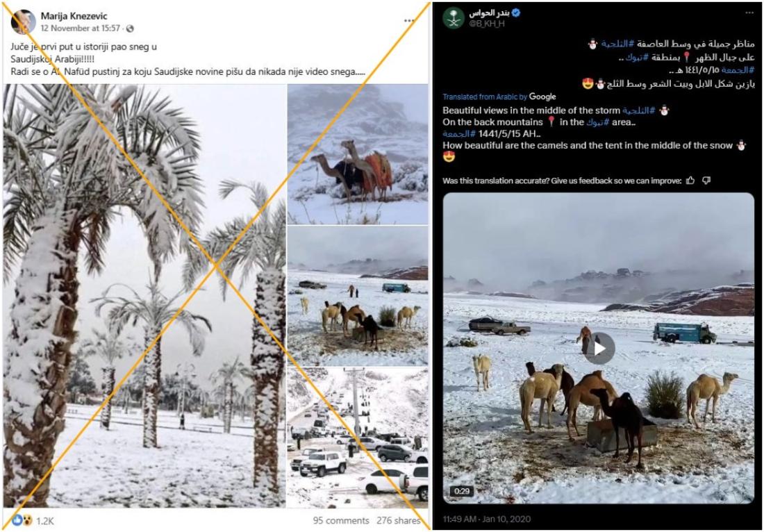Open the 95 comments link
The height and width of the screenshot is (532, 764).
(x=341, y=521)
